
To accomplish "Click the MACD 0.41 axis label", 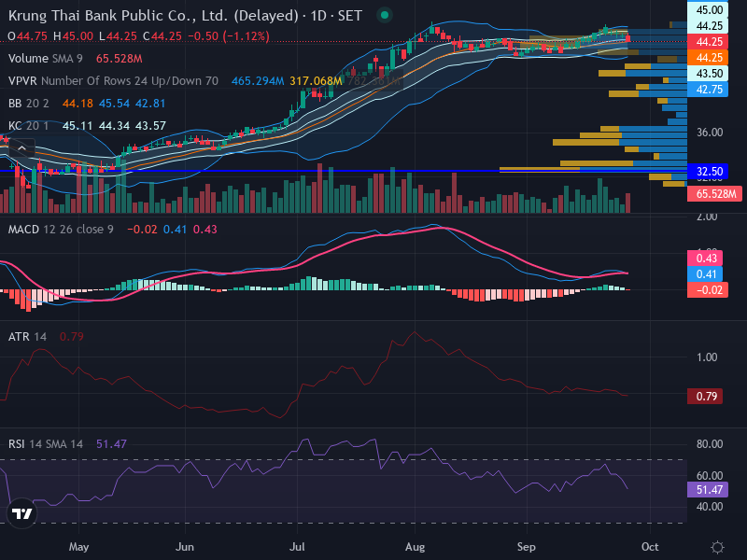I will tap(706, 274).
